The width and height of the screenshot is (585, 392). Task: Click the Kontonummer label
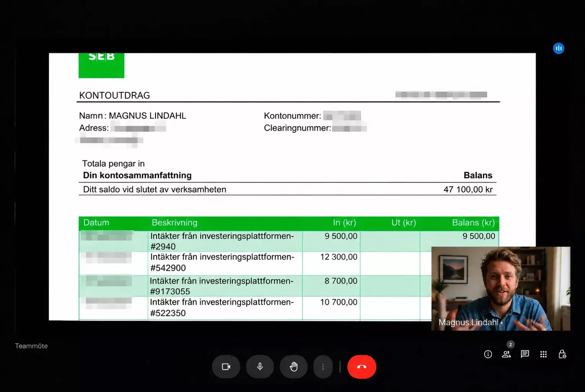tap(292, 116)
